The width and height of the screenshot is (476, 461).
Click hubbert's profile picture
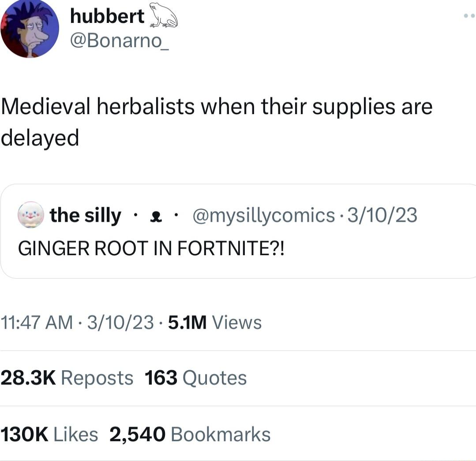tap(29, 28)
